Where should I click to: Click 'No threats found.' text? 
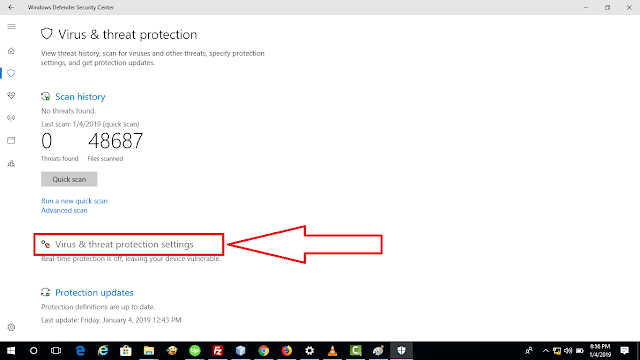click(69, 111)
